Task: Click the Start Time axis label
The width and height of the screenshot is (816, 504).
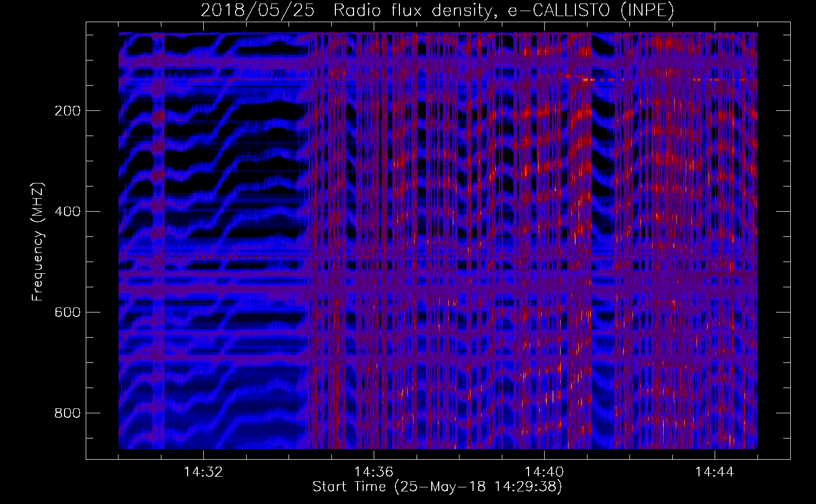Action: pos(437,487)
